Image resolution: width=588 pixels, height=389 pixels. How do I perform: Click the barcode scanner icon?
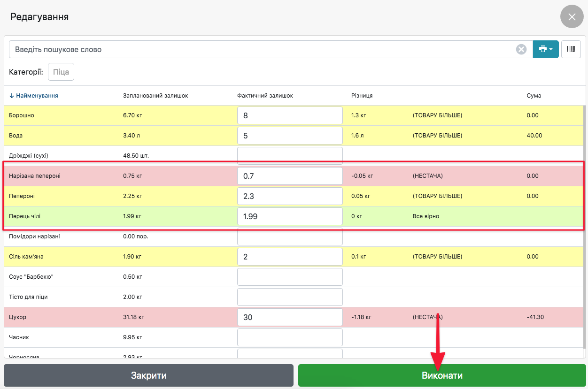571,49
